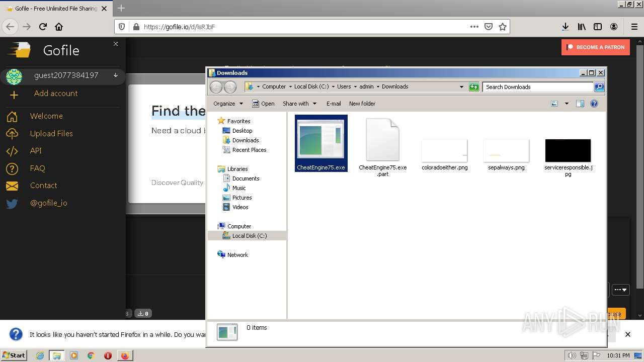Click Become a Patron button
The image size is (644, 362).
(x=596, y=47)
